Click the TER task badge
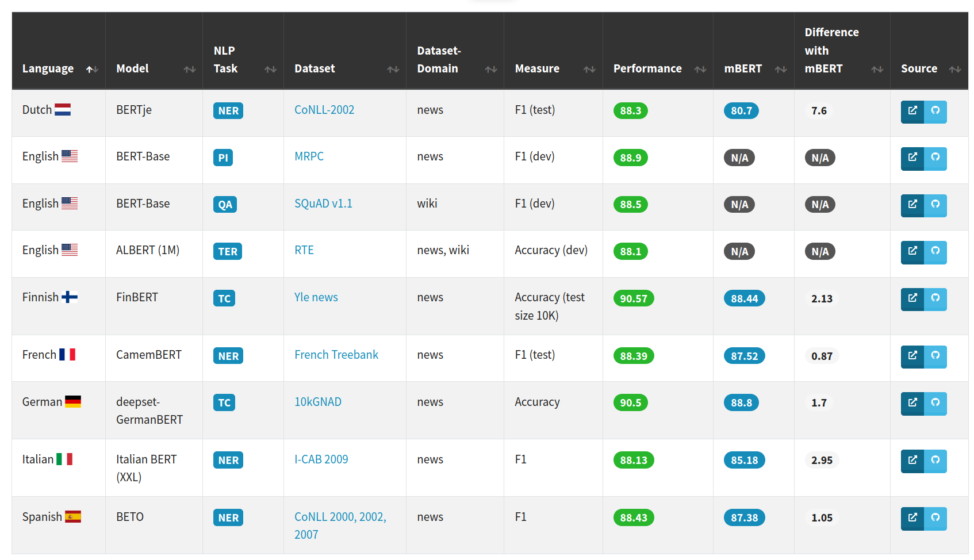Image resolution: width=974 pixels, height=560 pixels. coord(227,251)
